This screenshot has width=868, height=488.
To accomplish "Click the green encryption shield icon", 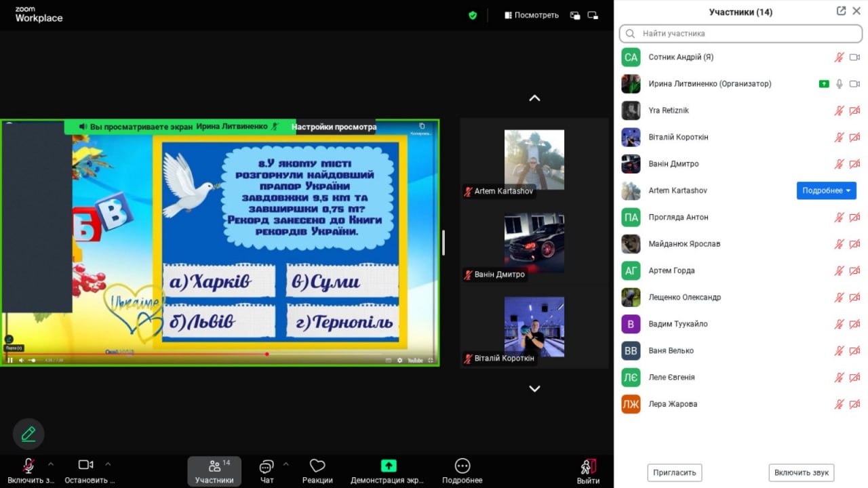I will (x=473, y=15).
